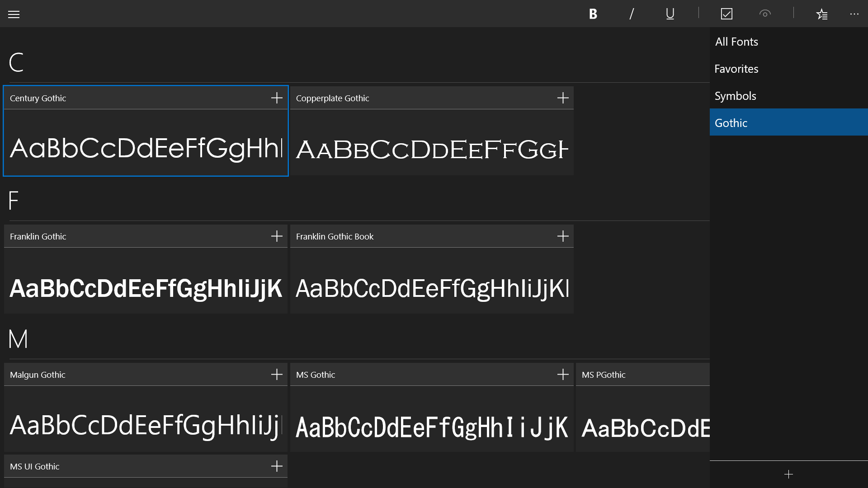The image size is (868, 488).
Task: Add Franklin Gothic using plus icon
Action: click(277, 236)
